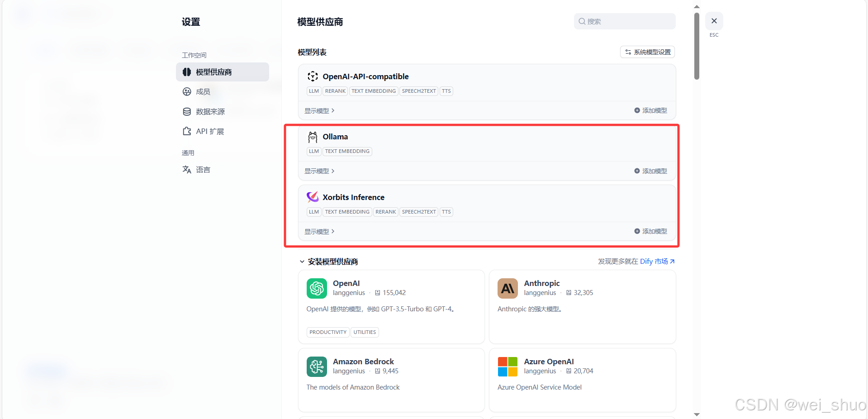This screenshot has height=419, width=868.
Task: Click the LLM tag under Ollama
Action: (314, 151)
